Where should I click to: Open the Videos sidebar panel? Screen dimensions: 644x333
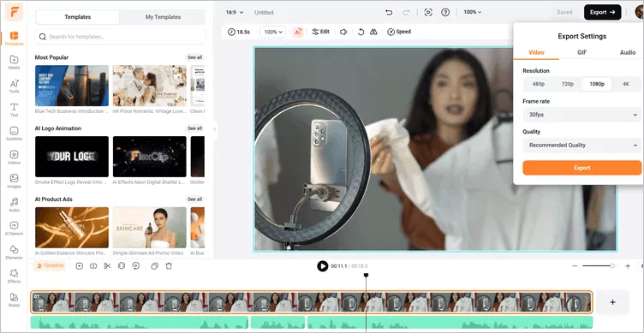click(14, 158)
